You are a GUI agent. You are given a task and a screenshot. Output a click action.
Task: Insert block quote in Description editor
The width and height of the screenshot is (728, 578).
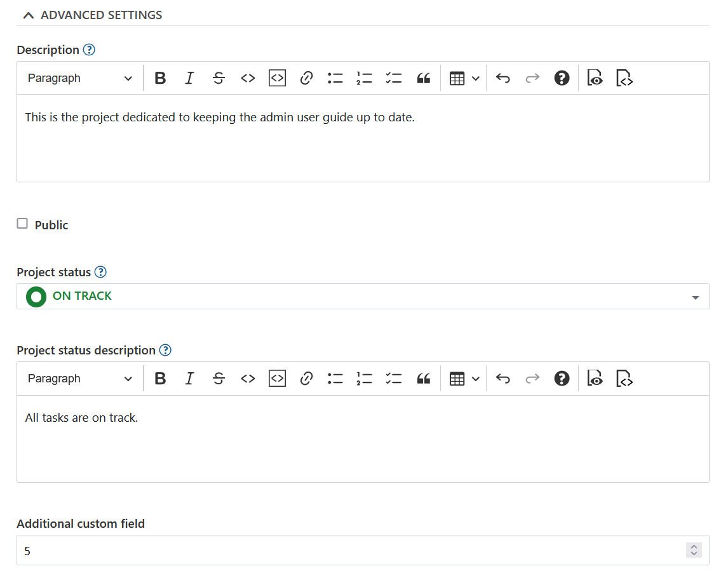click(x=423, y=78)
